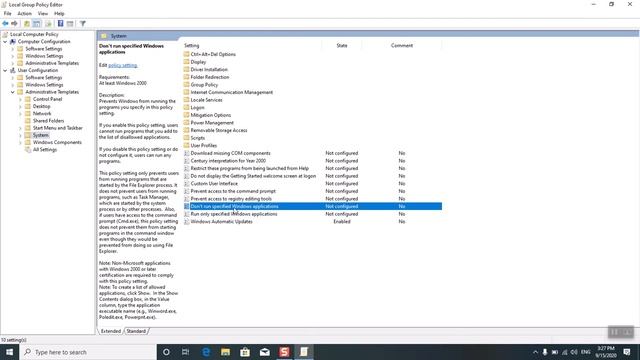Open the Action menu
This screenshot has height=360, width=640.
click(24, 13)
